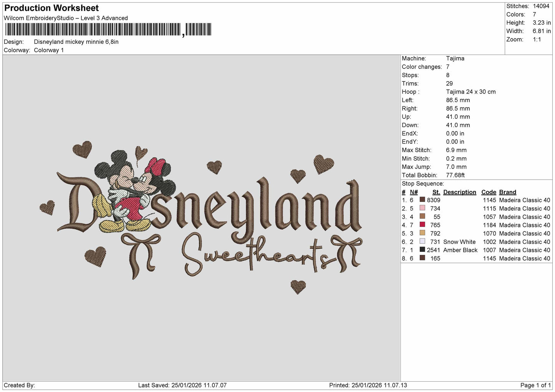Viewport: 555px width, 392px height.
Task: Click the Machine value Tajima
Action: 455,58
